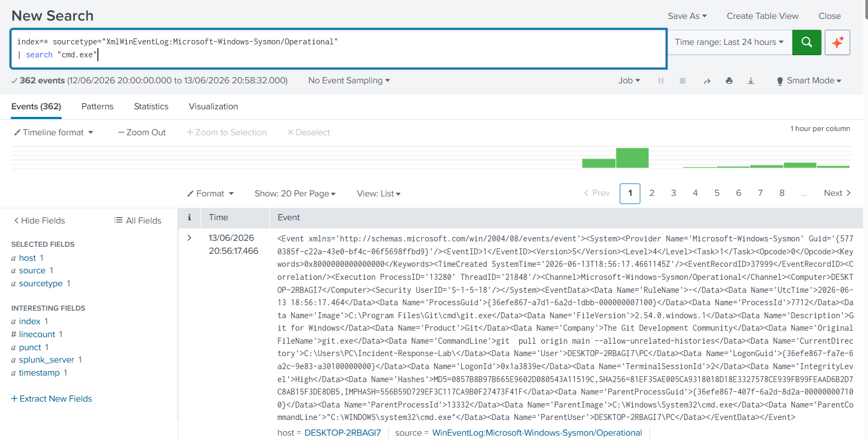Select the tallest timeline histogram bar

click(632, 157)
